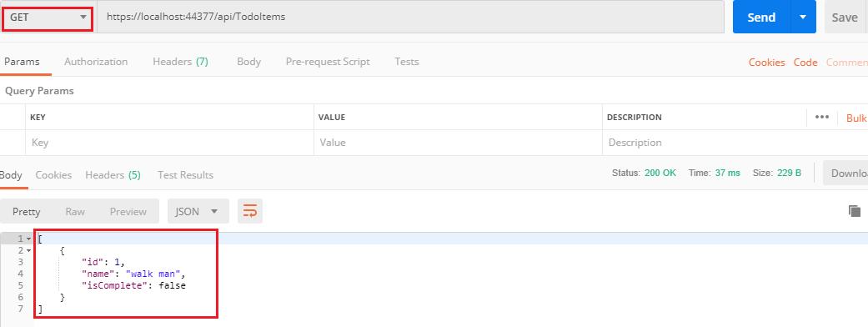The image size is (868, 327).
Task: Switch to the Tests tab
Action: [x=406, y=62]
